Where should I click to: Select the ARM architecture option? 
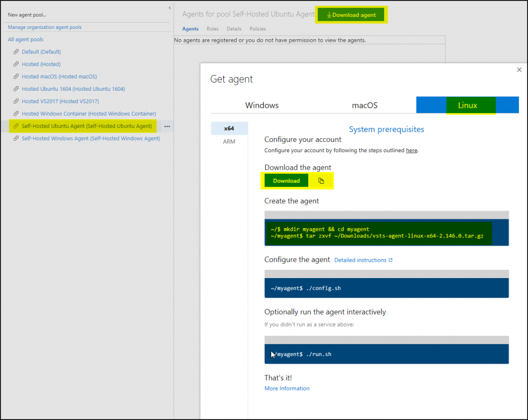229,141
